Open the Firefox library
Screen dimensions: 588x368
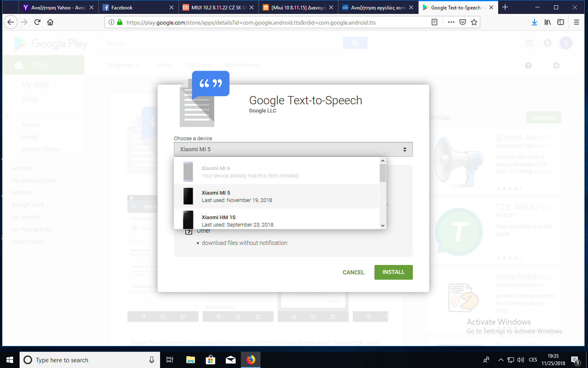click(548, 22)
